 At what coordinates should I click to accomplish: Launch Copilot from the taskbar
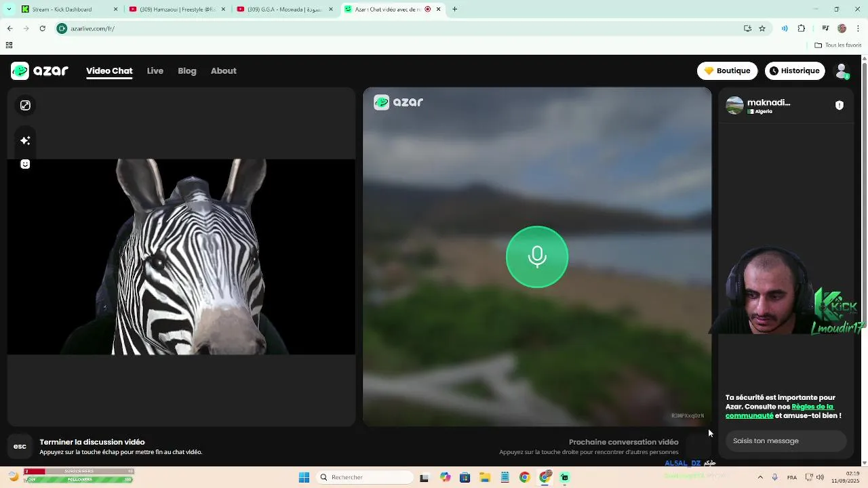pyautogui.click(x=445, y=477)
